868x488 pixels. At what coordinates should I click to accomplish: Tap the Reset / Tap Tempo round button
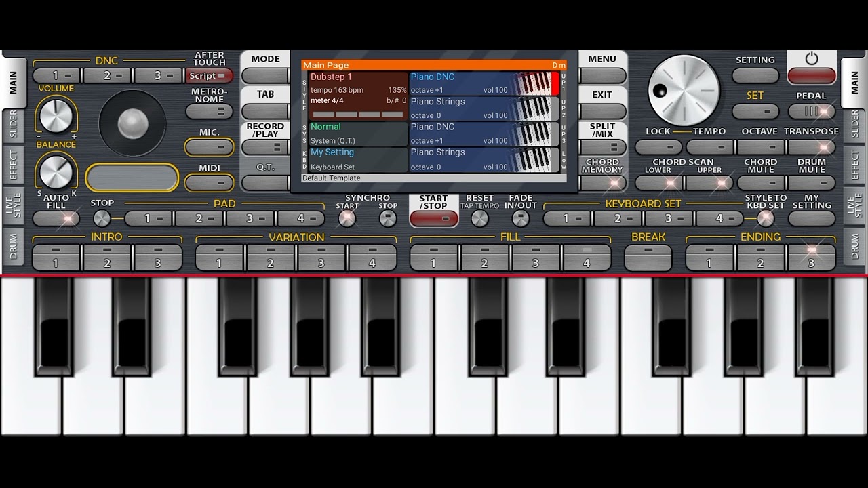(x=479, y=218)
